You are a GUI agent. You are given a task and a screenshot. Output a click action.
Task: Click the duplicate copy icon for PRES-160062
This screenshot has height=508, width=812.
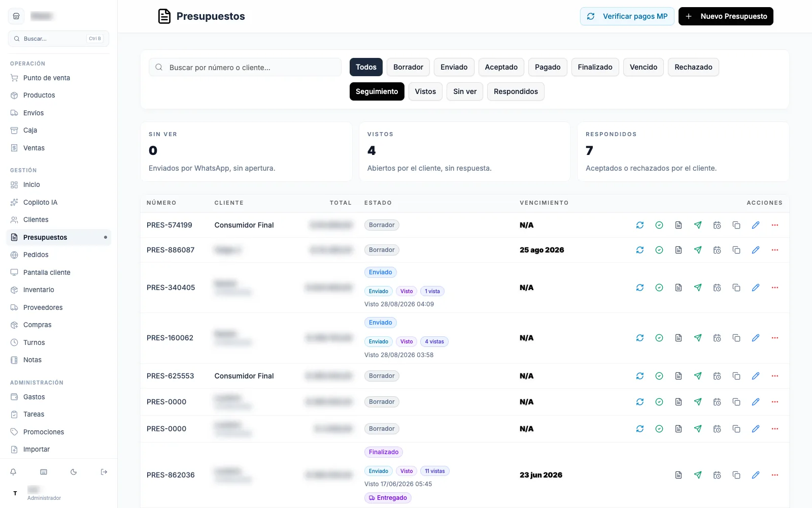click(736, 338)
